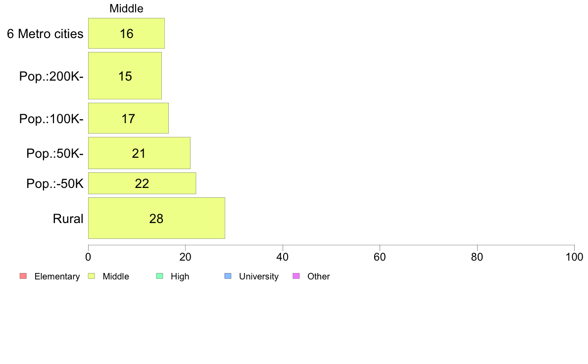Click the Elementary legend color swatch
This screenshot has height=364, width=588.
point(23,276)
